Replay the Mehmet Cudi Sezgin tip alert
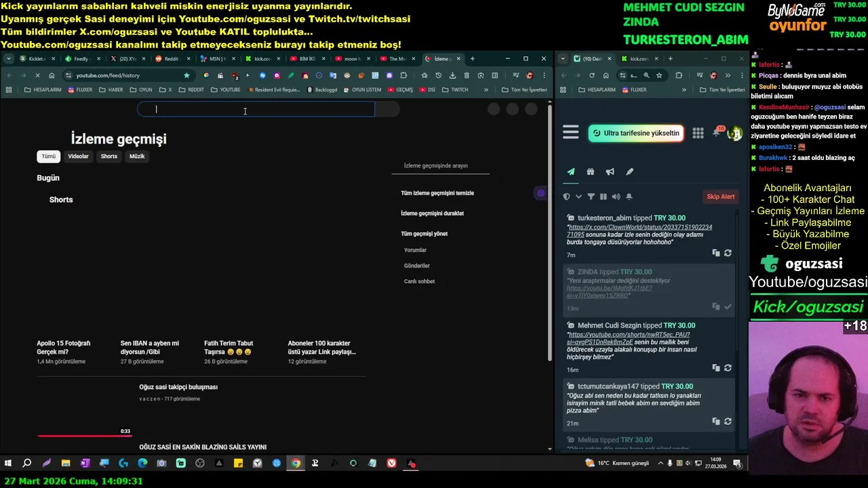868x488 pixels. (728, 368)
